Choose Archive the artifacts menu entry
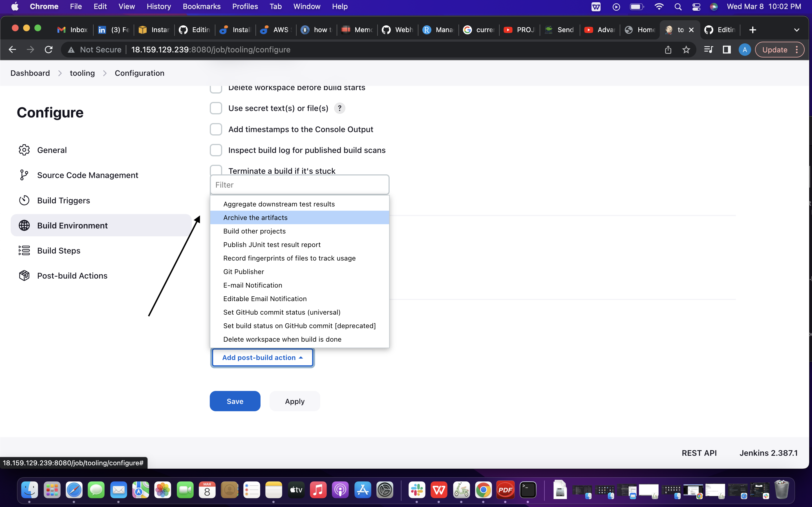The height and width of the screenshot is (507, 812). pyautogui.click(x=255, y=218)
